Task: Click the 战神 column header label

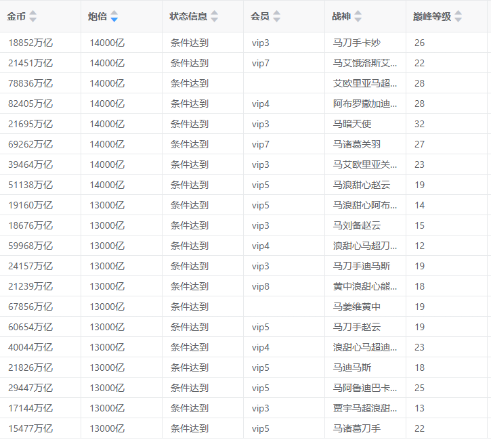Action: tap(341, 16)
